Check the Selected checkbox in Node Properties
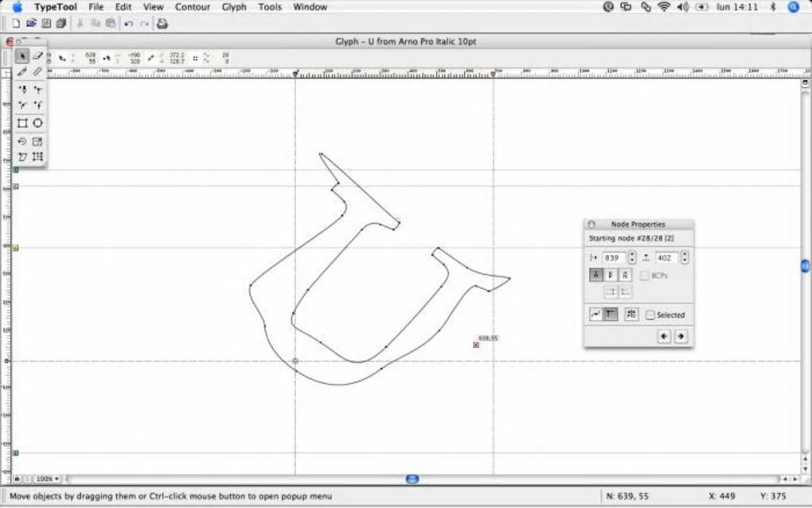Image resolution: width=812 pixels, height=508 pixels. click(x=650, y=315)
